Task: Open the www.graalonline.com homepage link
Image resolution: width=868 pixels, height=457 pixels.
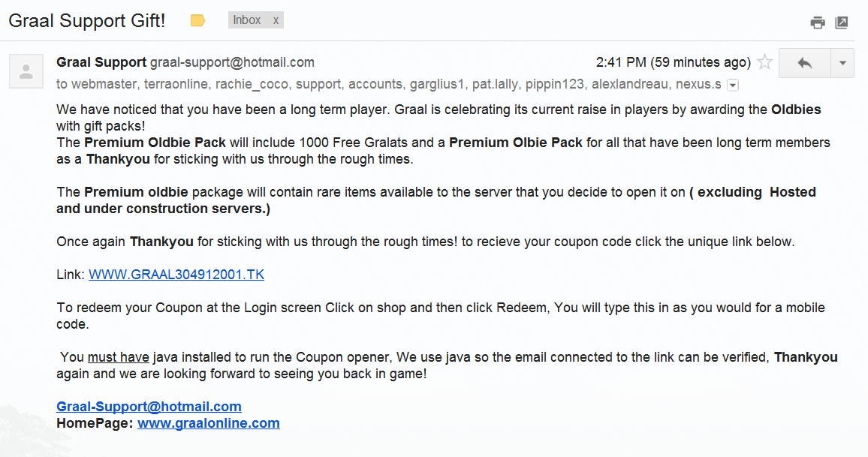Action: (x=209, y=423)
